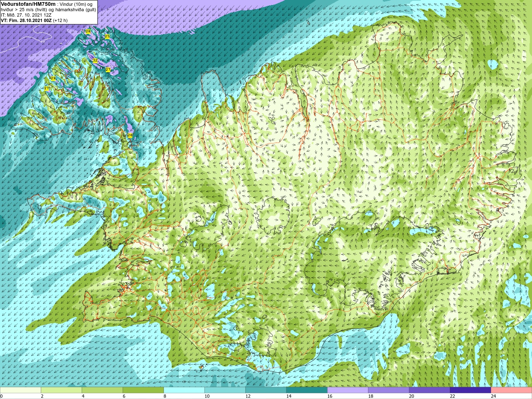Select the 4–6 m/s green legend swatch
This screenshot has width=532, height=399.
click(102, 390)
